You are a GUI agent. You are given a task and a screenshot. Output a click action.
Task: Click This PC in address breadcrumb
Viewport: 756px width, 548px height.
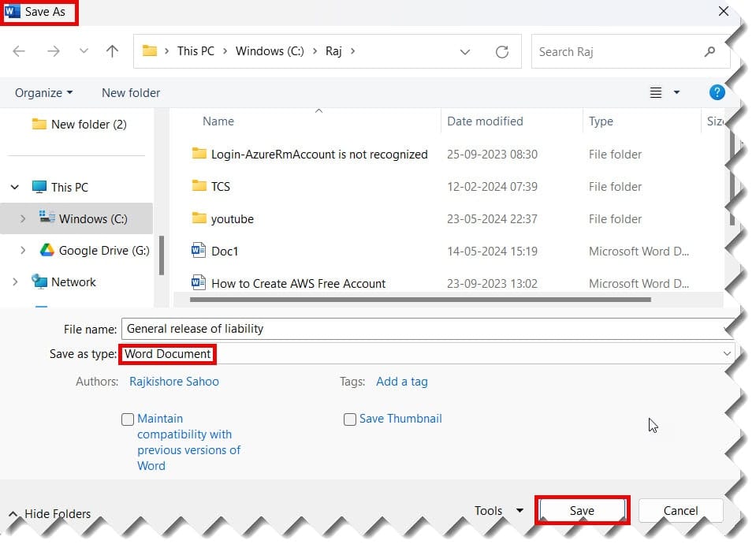point(196,51)
